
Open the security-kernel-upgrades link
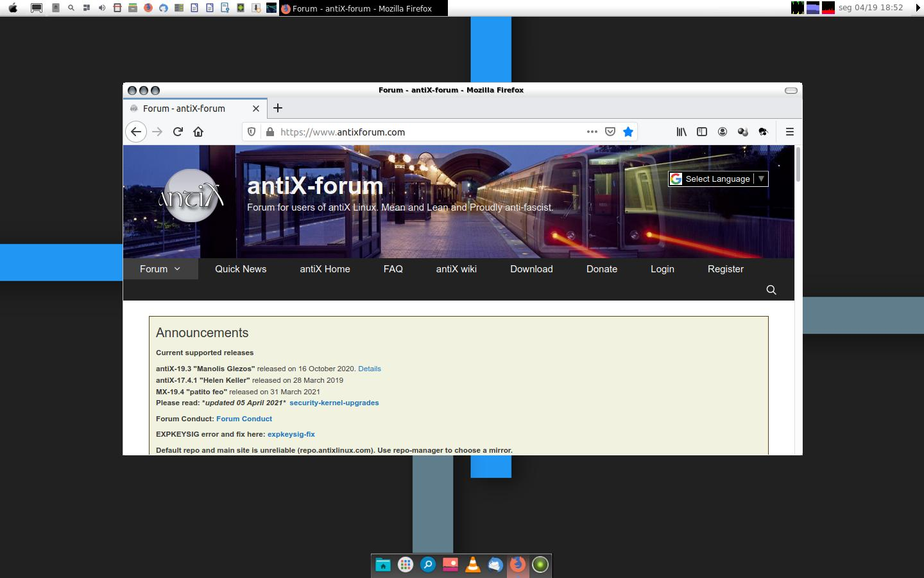[334, 403]
